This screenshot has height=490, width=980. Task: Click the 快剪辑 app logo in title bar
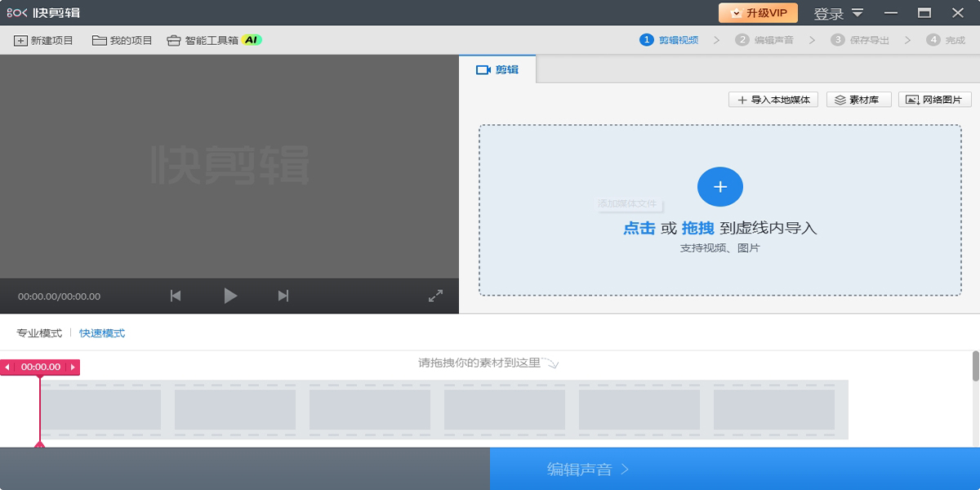point(43,13)
